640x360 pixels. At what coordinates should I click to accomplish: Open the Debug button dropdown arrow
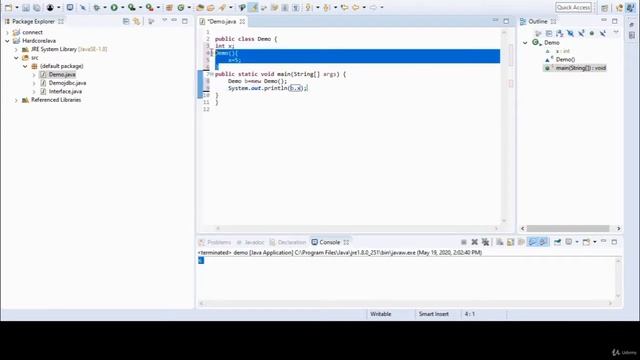point(105,7)
